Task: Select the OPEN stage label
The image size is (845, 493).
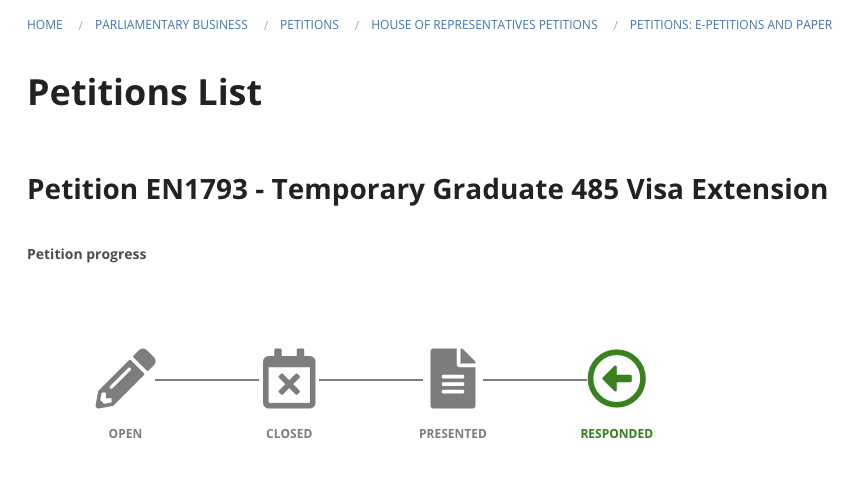Action: click(126, 434)
